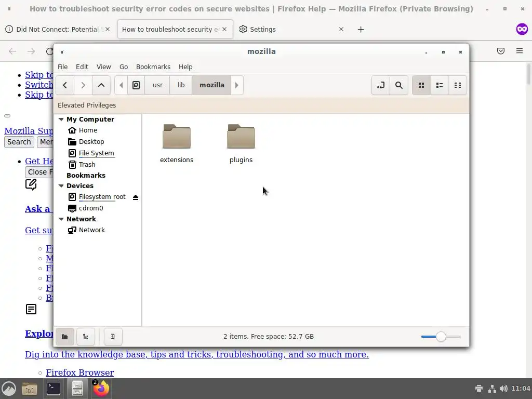Navigate to usr in path bar
Image resolution: width=532 pixels, height=399 pixels.
pos(157,85)
